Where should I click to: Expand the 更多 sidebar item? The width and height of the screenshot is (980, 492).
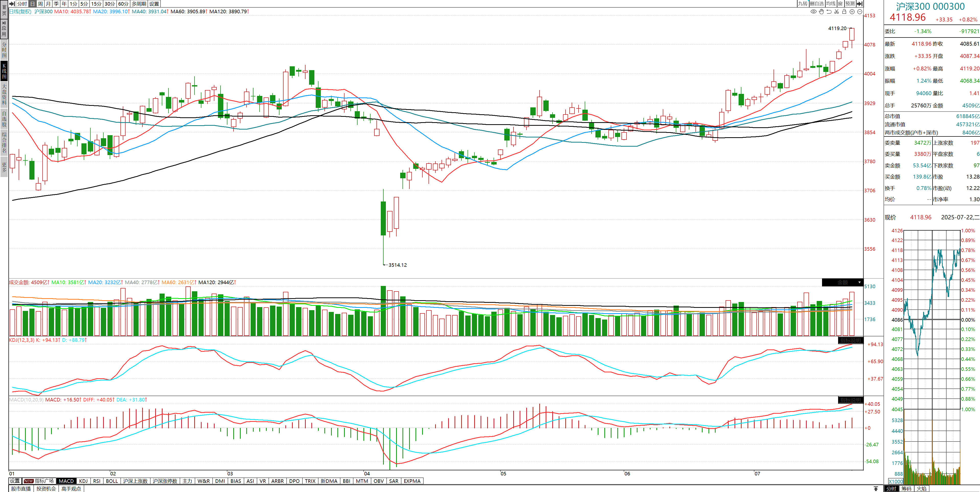click(4, 167)
